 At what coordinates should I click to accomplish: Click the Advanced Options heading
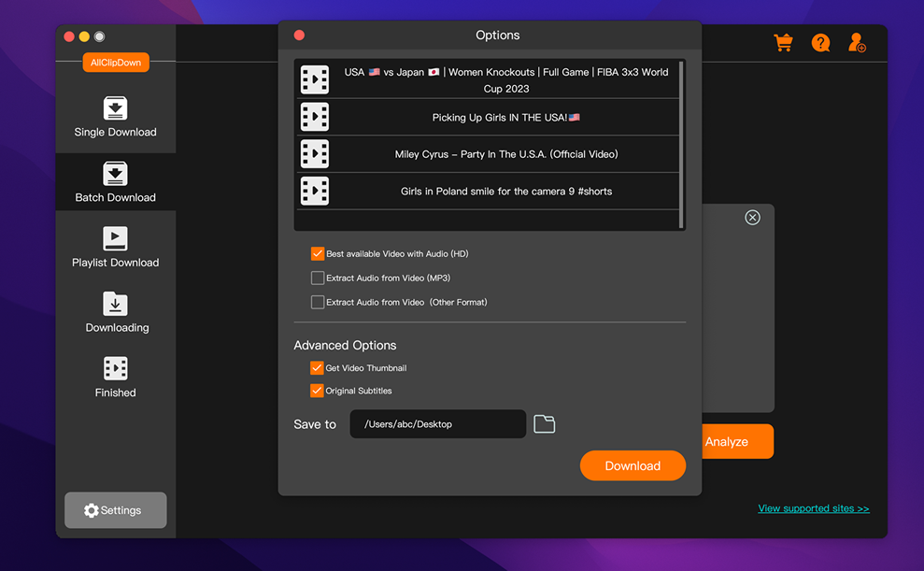click(x=345, y=346)
